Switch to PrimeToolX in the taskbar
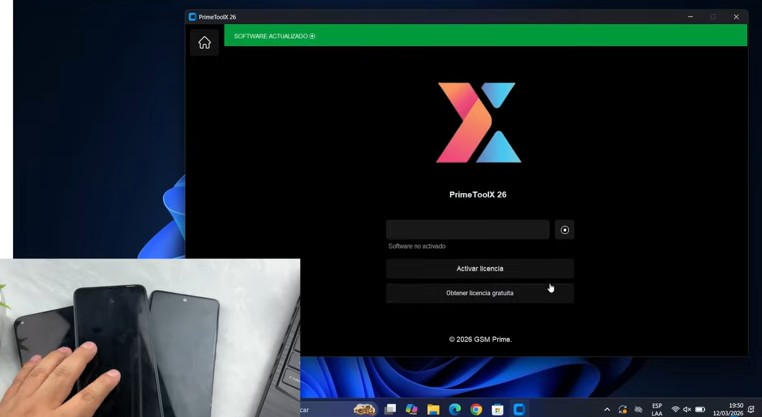This screenshot has width=762, height=417. (x=519, y=409)
